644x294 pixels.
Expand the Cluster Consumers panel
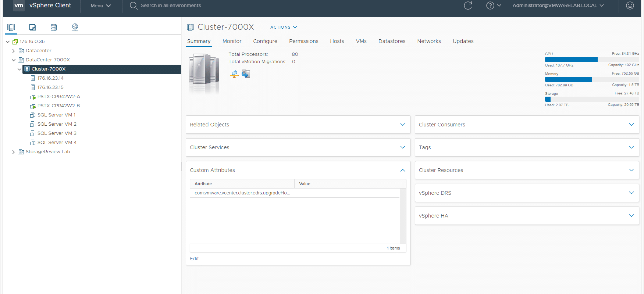point(631,125)
